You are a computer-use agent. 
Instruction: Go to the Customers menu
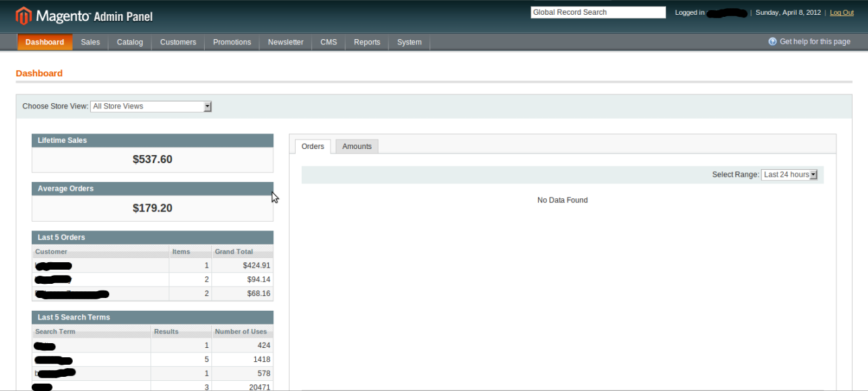click(178, 42)
